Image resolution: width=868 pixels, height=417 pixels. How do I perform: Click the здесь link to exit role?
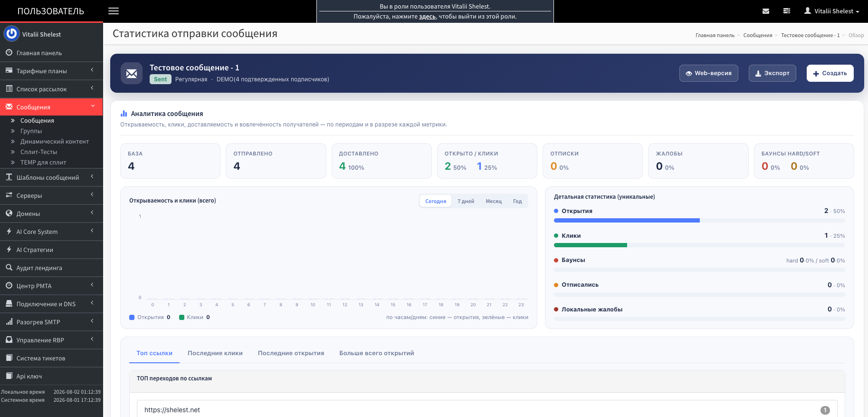point(427,17)
